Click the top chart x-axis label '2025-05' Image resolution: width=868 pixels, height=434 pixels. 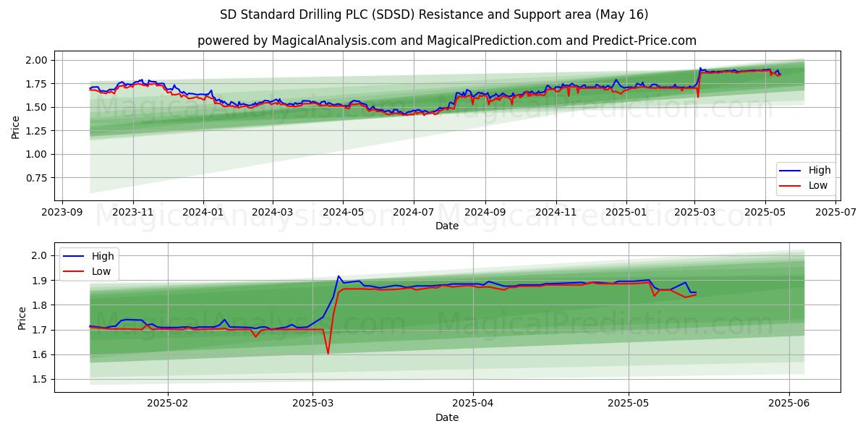coord(765,213)
